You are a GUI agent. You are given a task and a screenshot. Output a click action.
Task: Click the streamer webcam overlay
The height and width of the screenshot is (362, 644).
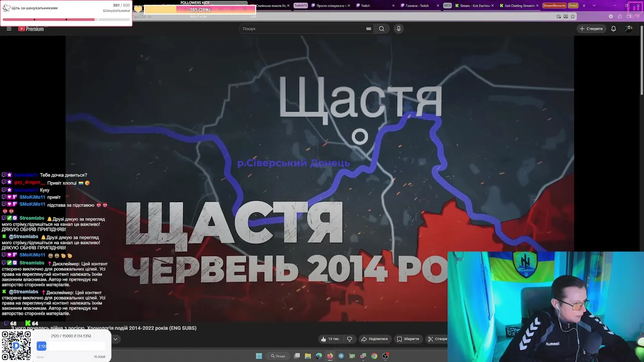[545, 307]
